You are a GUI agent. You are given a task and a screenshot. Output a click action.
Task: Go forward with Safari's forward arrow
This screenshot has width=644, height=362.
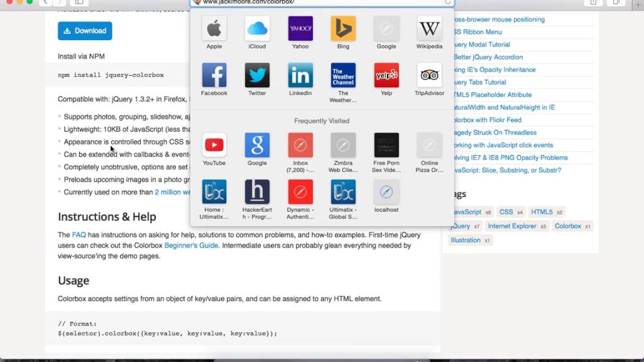tap(59, 2)
